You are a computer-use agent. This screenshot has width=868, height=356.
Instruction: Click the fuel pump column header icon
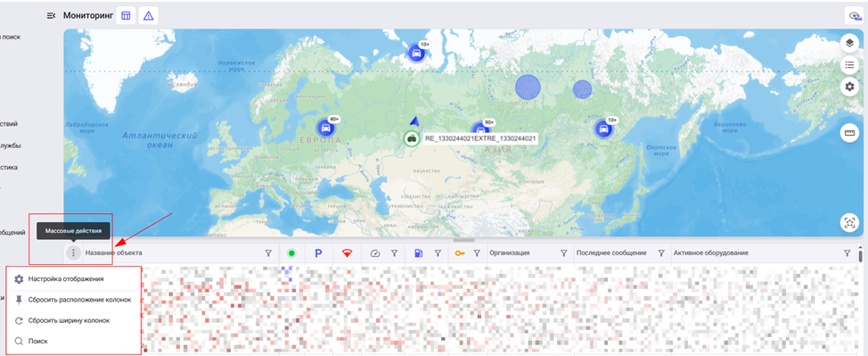click(x=419, y=253)
